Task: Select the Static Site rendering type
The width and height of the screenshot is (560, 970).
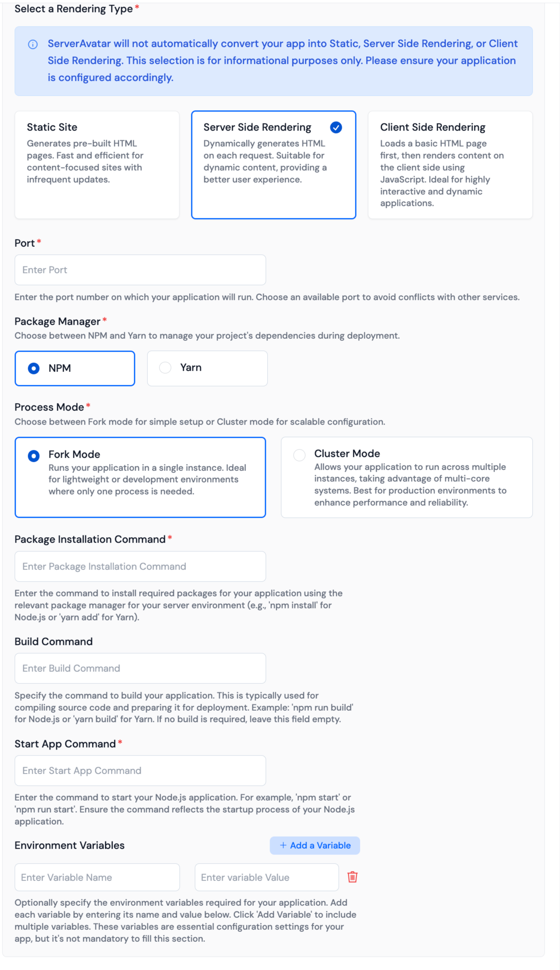Action: tap(97, 164)
